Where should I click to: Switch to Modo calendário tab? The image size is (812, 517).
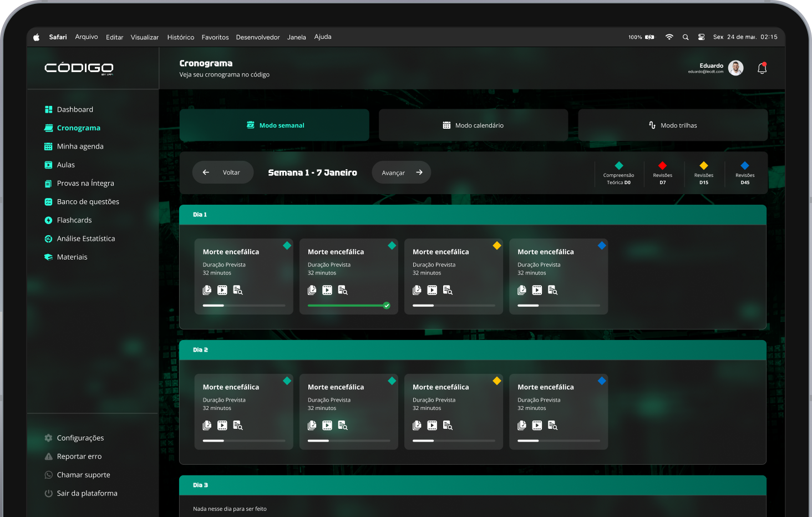[x=473, y=125]
